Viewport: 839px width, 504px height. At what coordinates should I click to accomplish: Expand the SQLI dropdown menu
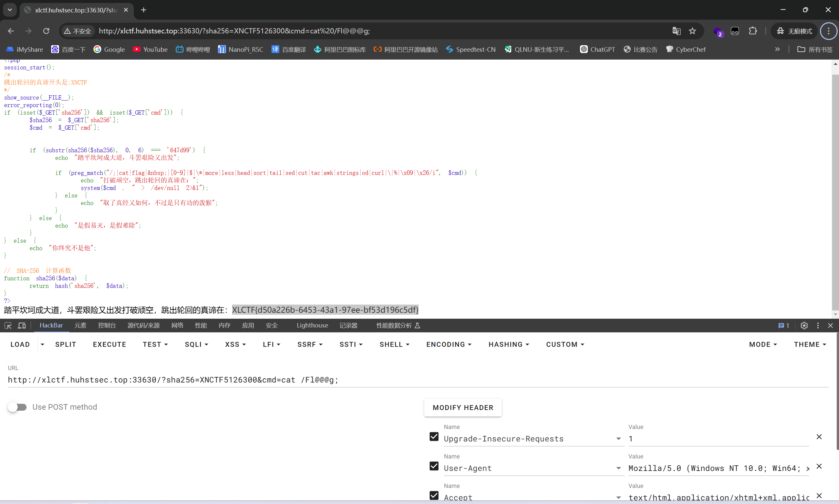(196, 345)
